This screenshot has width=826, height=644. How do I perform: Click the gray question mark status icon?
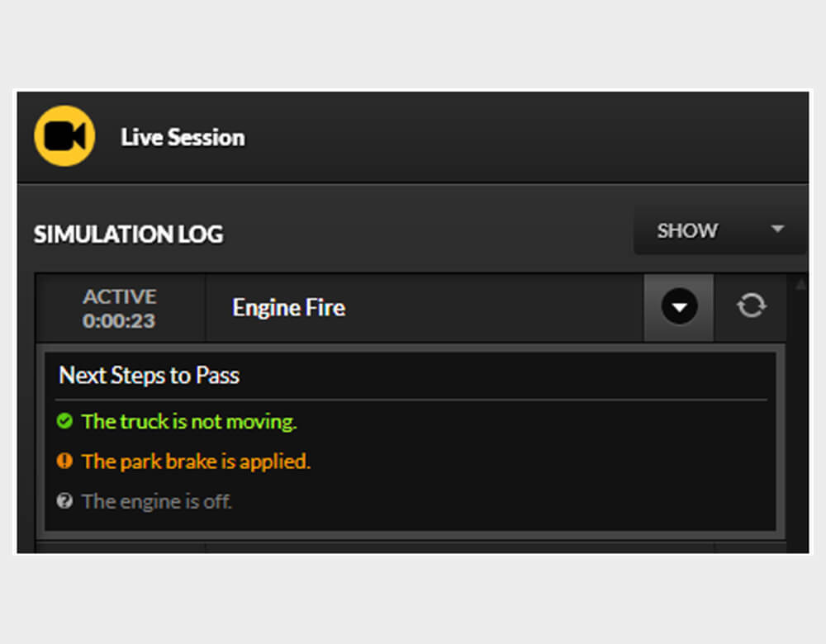point(64,500)
